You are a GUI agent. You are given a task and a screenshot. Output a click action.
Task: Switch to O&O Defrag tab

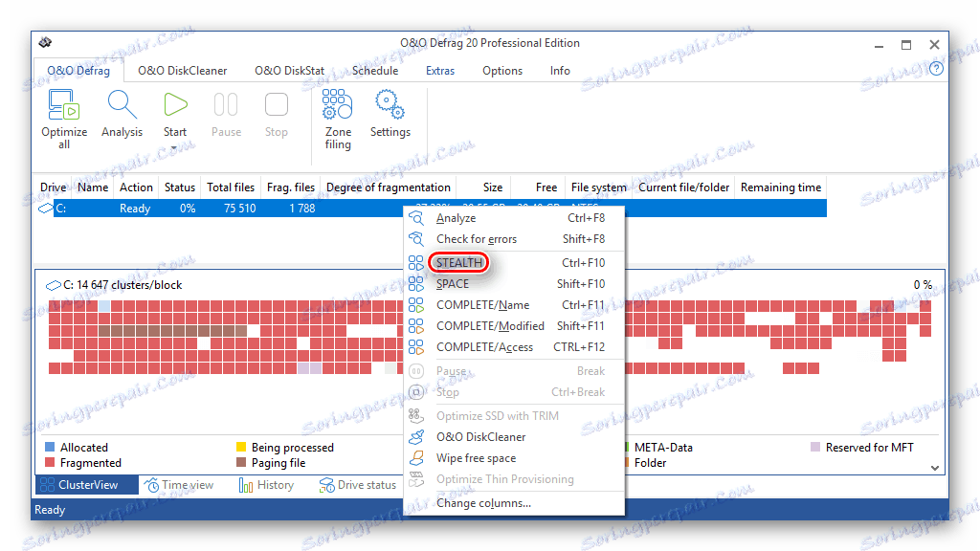coord(78,71)
